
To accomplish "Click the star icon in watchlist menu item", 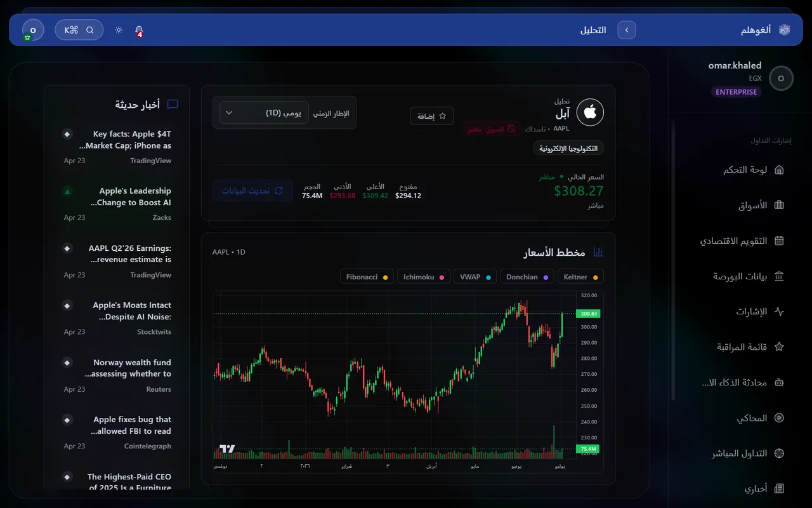I will 780,347.
